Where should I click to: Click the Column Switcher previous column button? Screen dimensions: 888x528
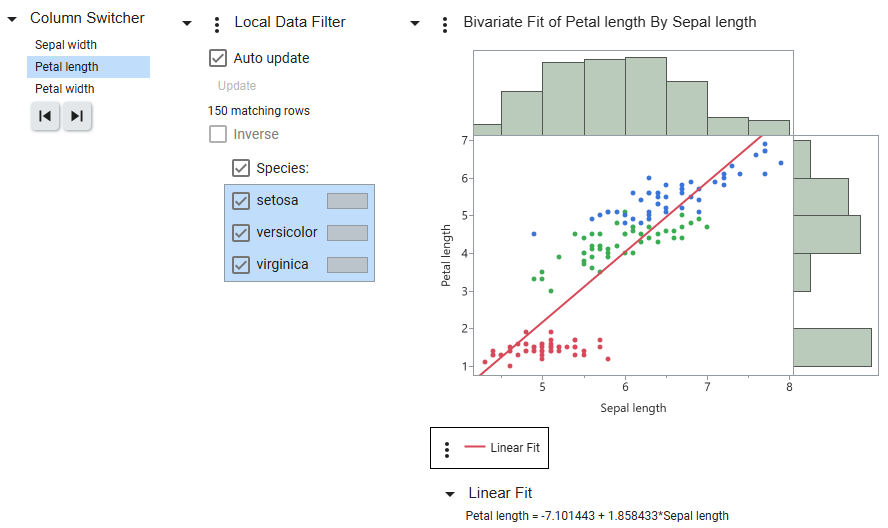45,116
